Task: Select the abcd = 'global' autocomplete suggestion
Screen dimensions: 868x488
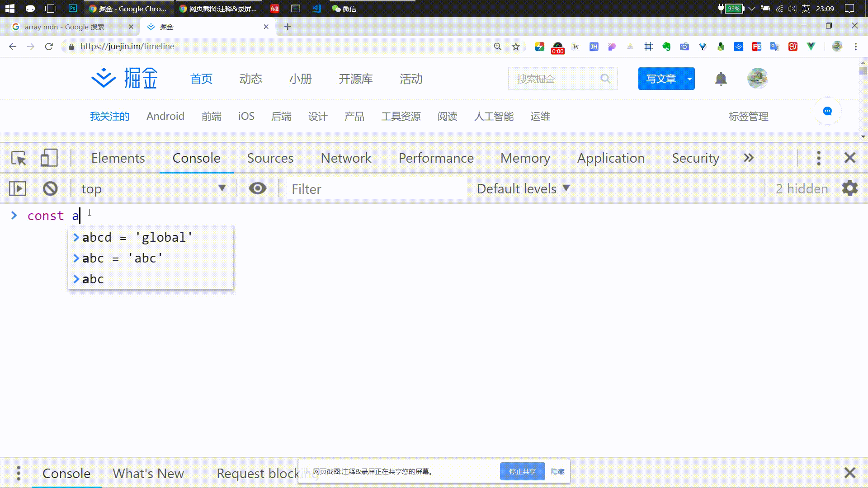Action: point(137,237)
